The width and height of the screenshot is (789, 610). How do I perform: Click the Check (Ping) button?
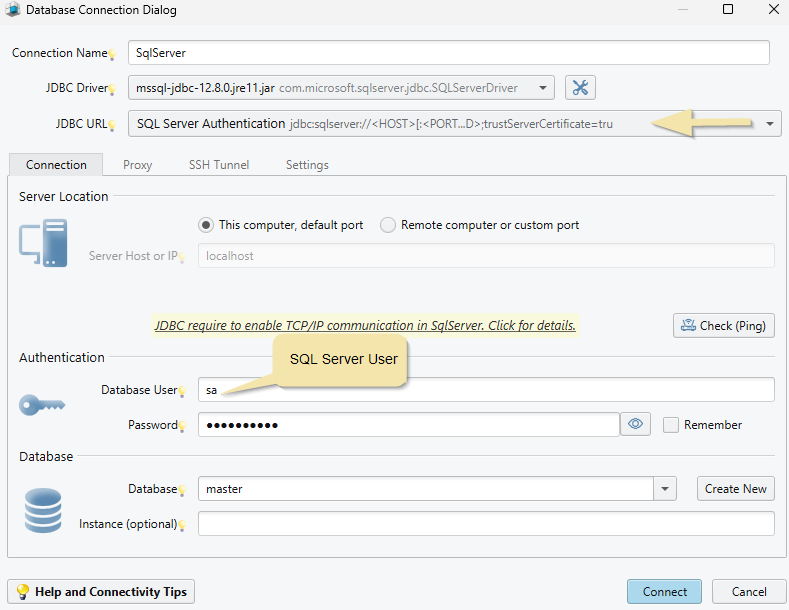tap(723, 326)
